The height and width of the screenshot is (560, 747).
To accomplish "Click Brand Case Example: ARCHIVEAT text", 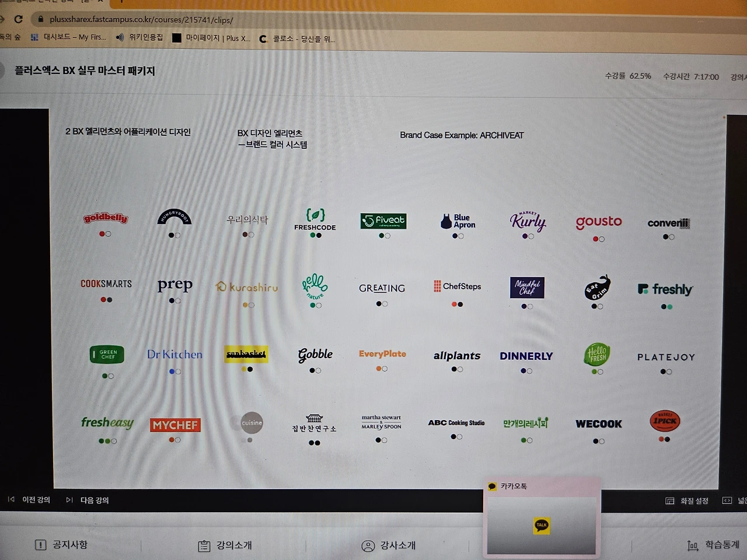I will (x=462, y=135).
